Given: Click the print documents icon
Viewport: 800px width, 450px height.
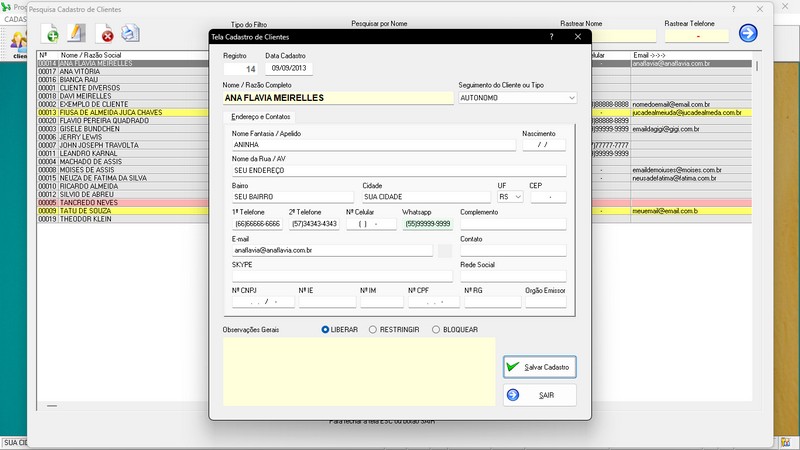Looking at the screenshot, I should coord(131,33).
